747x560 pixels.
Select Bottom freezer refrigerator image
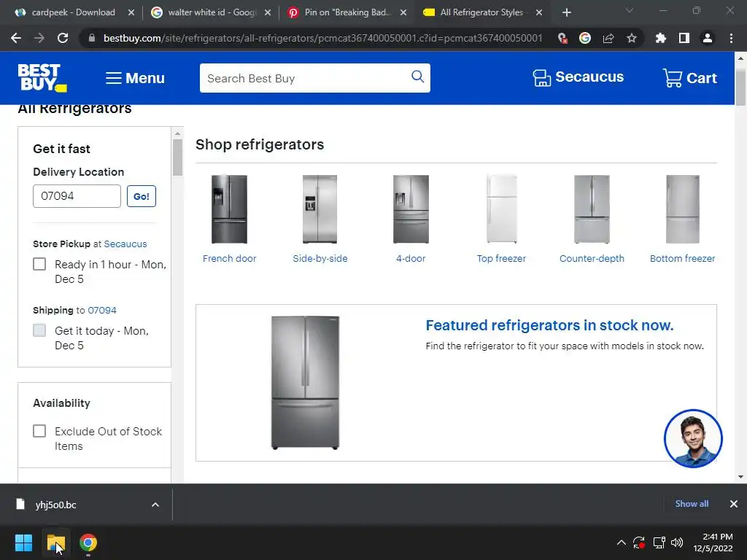(682, 209)
